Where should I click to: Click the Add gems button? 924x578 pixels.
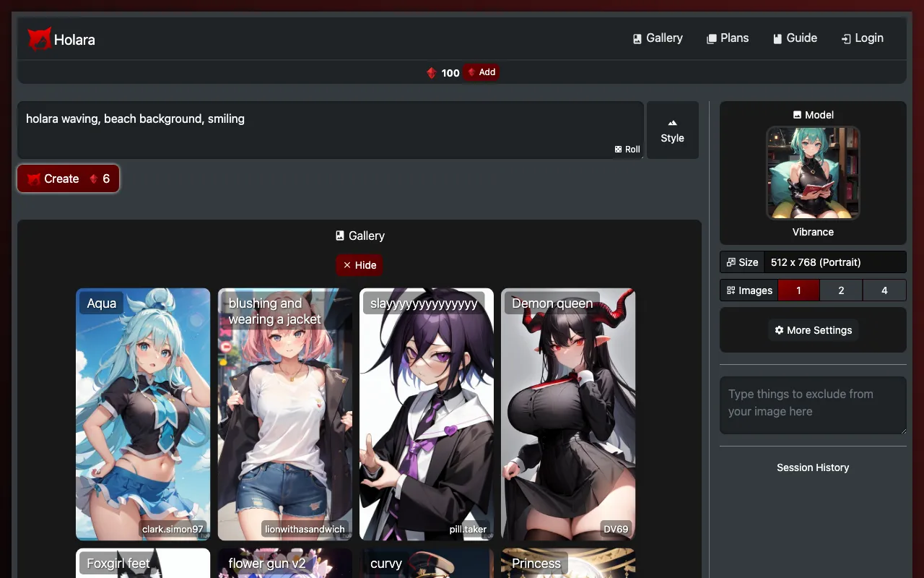coord(481,72)
